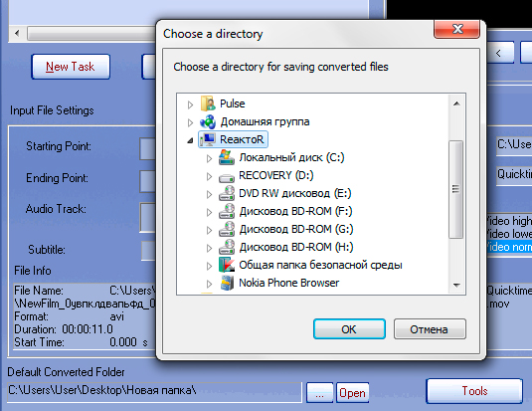Image resolution: width=532 pixels, height=411 pixels.
Task: Select the Kaspersky Общая папка безопасной среды icon
Action: (x=227, y=265)
